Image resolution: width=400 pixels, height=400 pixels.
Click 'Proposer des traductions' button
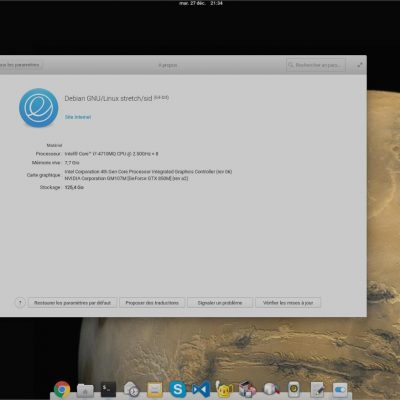pyautogui.click(x=152, y=303)
